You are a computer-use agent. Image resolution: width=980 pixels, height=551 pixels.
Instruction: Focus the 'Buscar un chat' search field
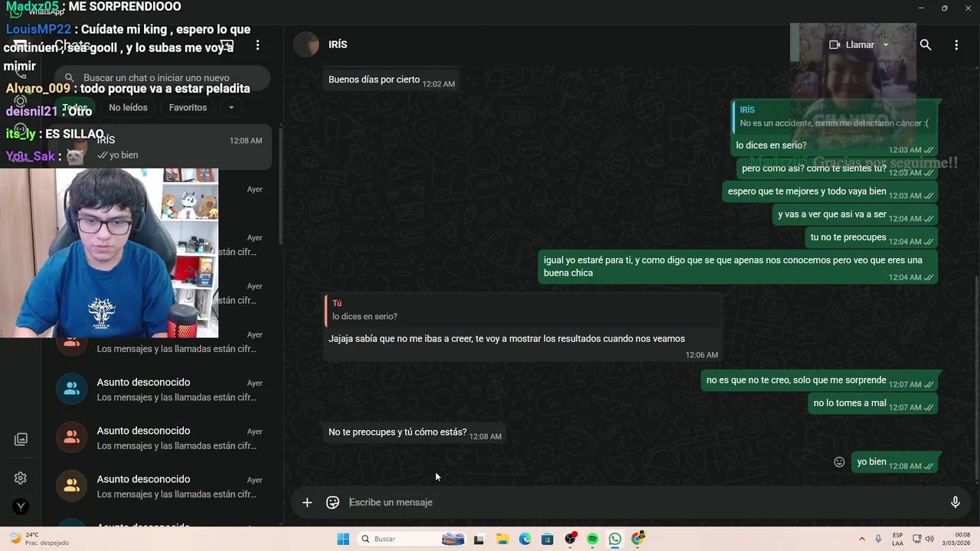click(163, 78)
